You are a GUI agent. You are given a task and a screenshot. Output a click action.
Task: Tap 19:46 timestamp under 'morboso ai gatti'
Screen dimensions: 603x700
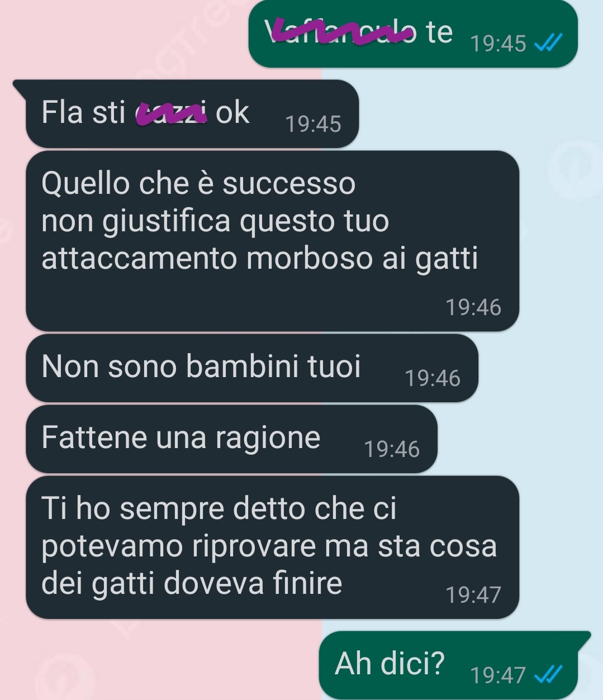pyautogui.click(x=473, y=307)
